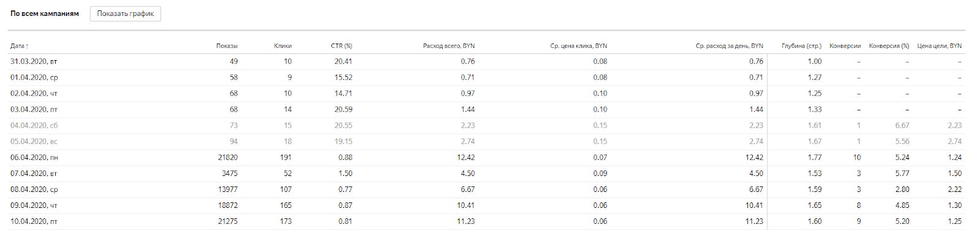The image size is (980, 230).
Task: Click Ср. цена клика, BYN header
Action: [579, 46]
